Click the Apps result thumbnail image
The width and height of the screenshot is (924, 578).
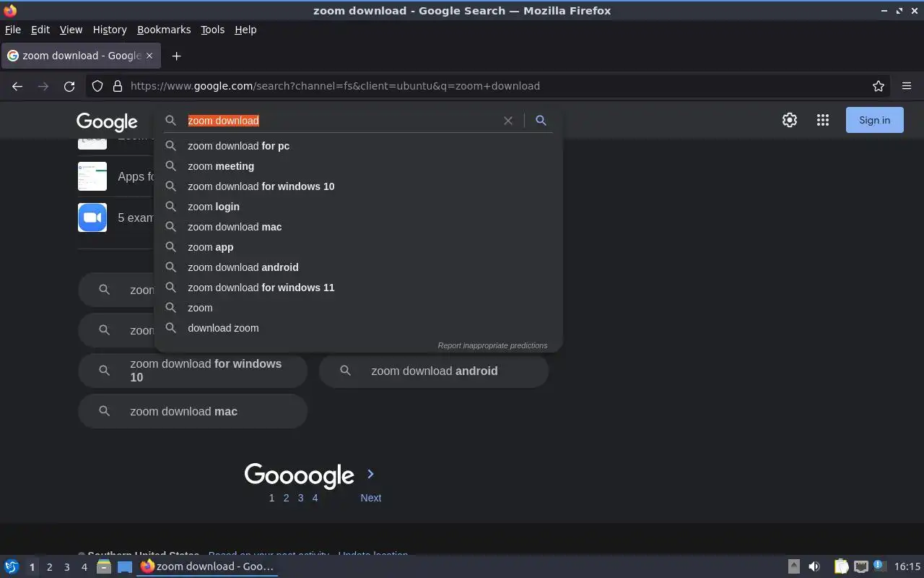tap(92, 176)
